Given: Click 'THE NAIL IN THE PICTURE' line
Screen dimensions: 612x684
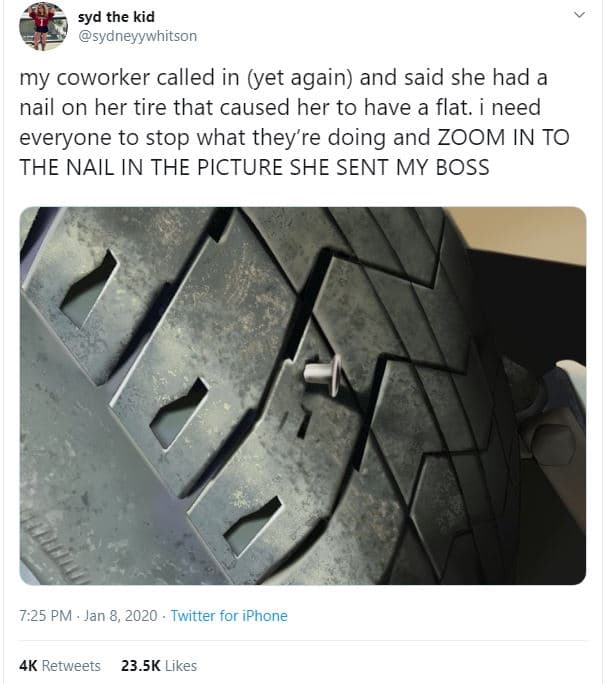Looking at the screenshot, I should (151, 168).
